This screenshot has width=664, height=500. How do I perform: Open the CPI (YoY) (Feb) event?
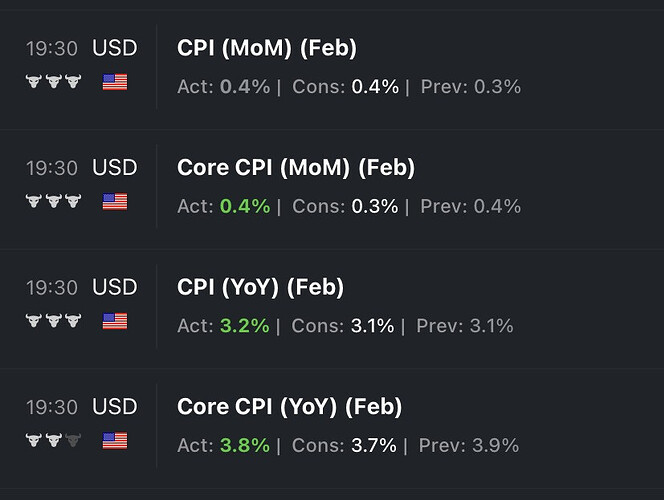tap(260, 288)
